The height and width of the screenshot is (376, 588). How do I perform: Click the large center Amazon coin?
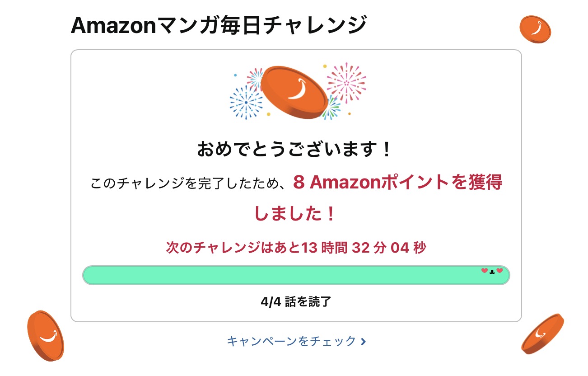click(x=294, y=92)
